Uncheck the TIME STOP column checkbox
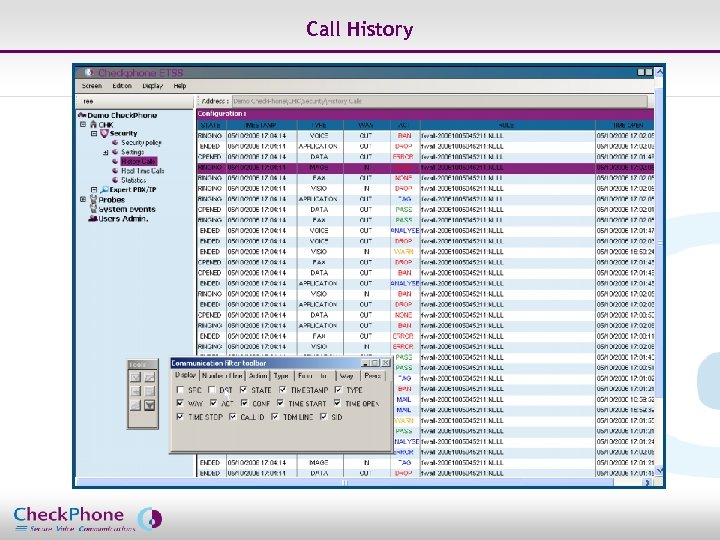The height and width of the screenshot is (540, 720). pyautogui.click(x=180, y=417)
